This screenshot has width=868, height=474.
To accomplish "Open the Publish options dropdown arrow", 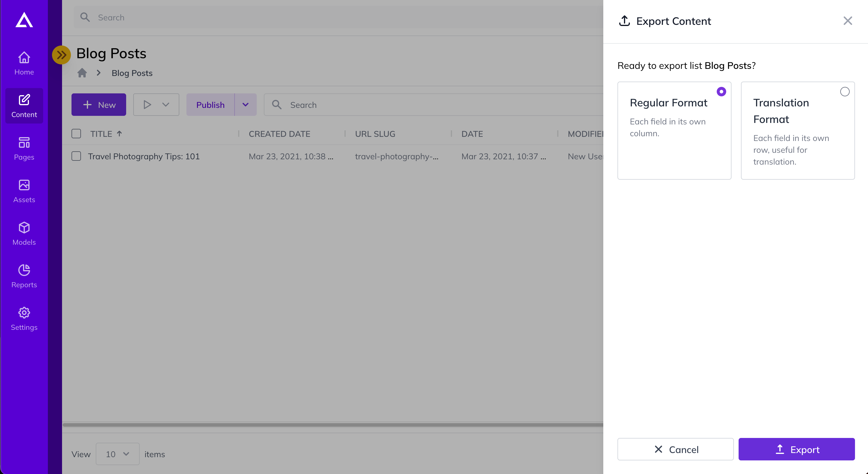I will point(245,105).
